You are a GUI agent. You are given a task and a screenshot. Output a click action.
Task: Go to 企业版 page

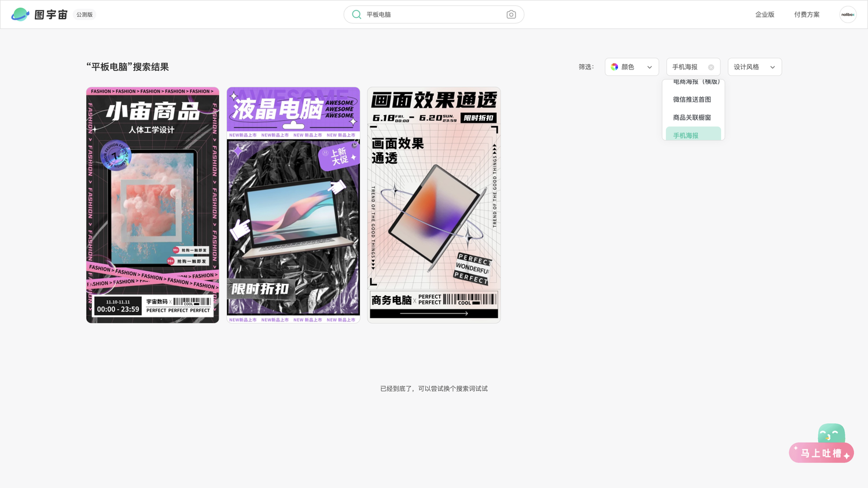[x=764, y=14]
